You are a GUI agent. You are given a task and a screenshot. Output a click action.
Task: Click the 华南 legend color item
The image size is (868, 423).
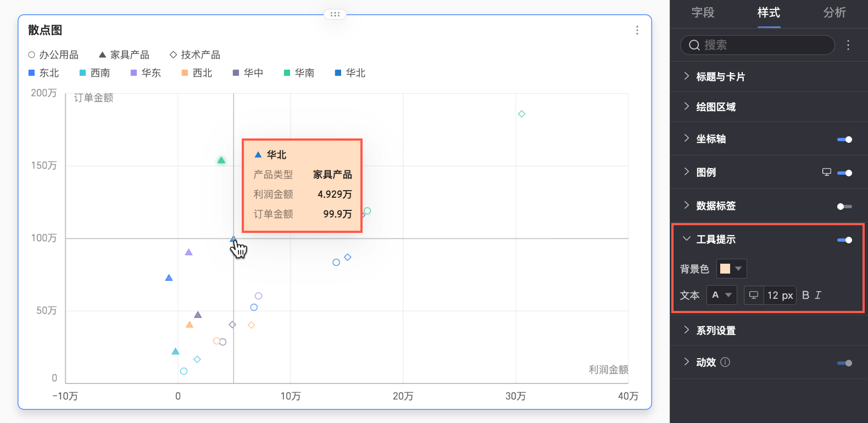pos(299,73)
